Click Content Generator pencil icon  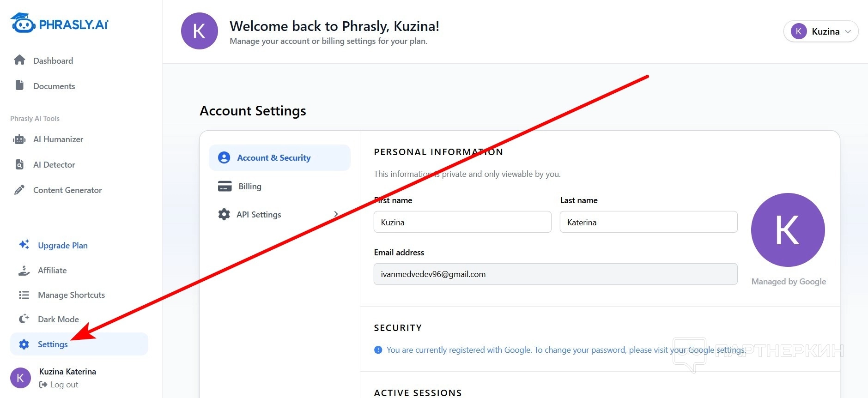tap(19, 190)
